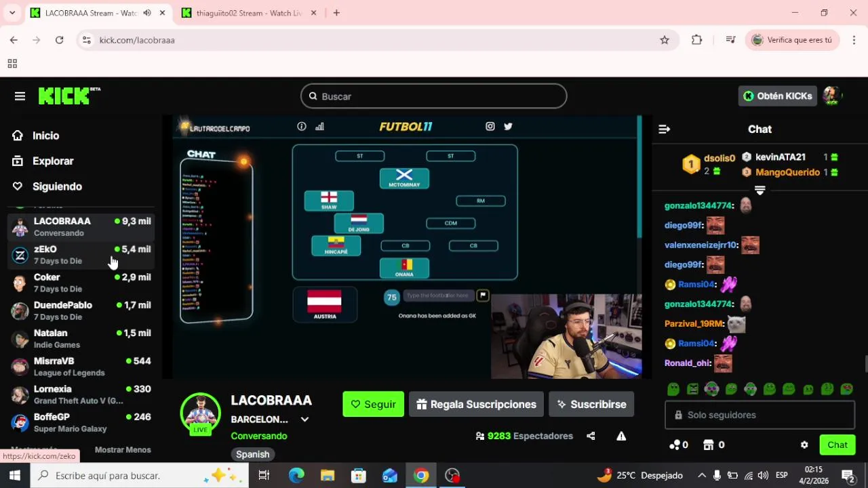Open Siguiendo in the sidebar
The height and width of the screenshot is (488, 868).
pyautogui.click(x=47, y=186)
